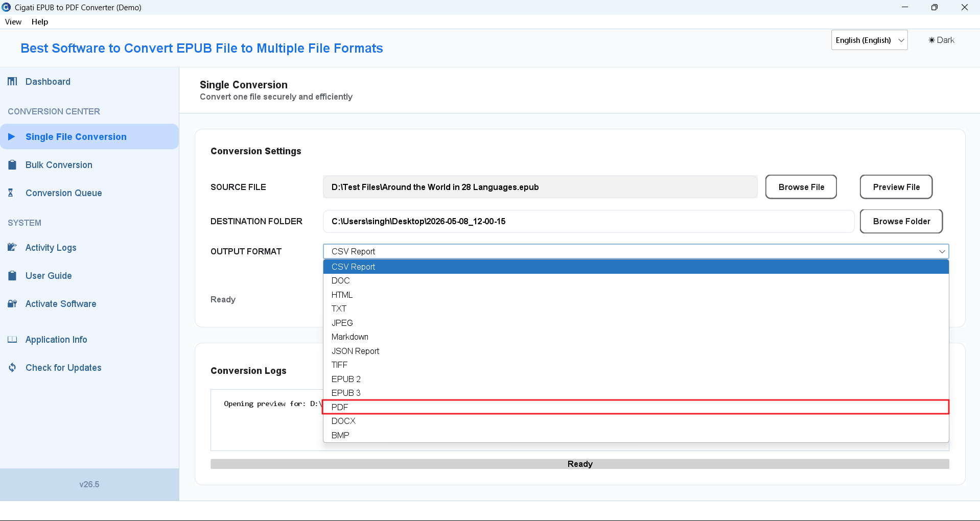The image size is (980, 521).
Task: Click the Conversion Queue hourglass icon
Action: point(11,193)
